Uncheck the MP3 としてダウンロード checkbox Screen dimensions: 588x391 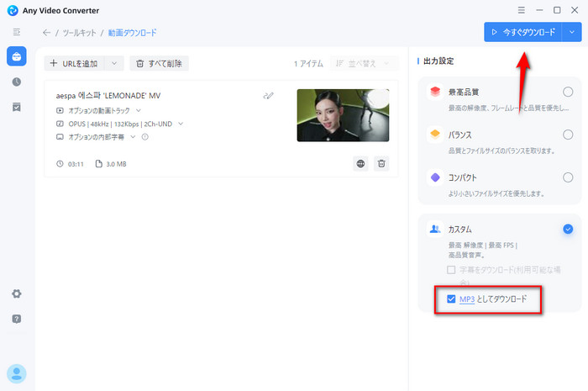pyautogui.click(x=451, y=299)
